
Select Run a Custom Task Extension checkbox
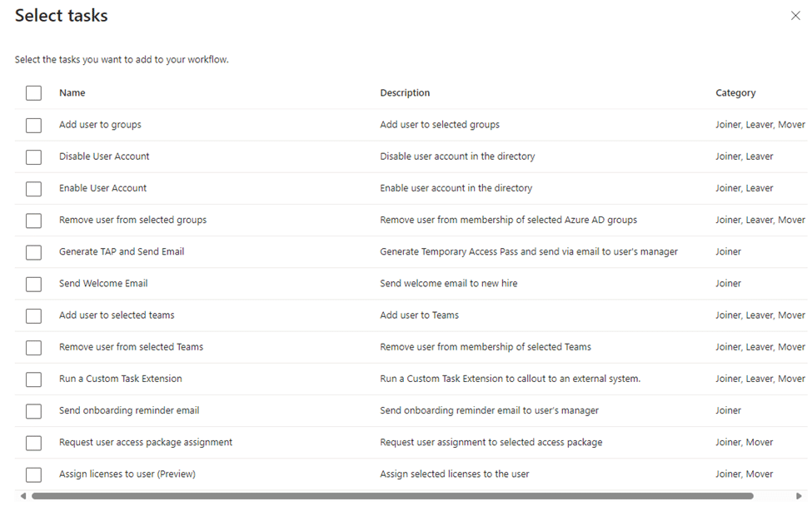pyautogui.click(x=33, y=379)
